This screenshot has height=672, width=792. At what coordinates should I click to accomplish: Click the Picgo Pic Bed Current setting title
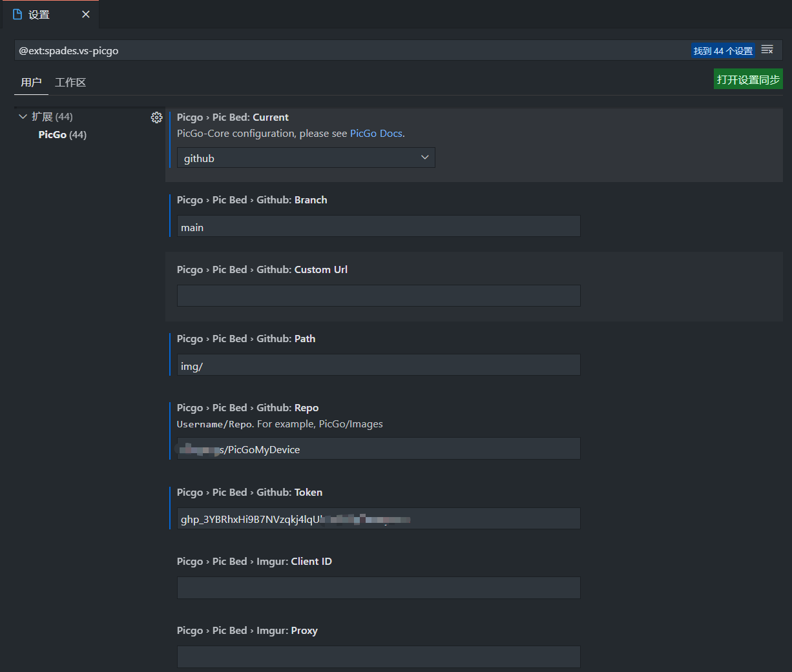point(233,117)
